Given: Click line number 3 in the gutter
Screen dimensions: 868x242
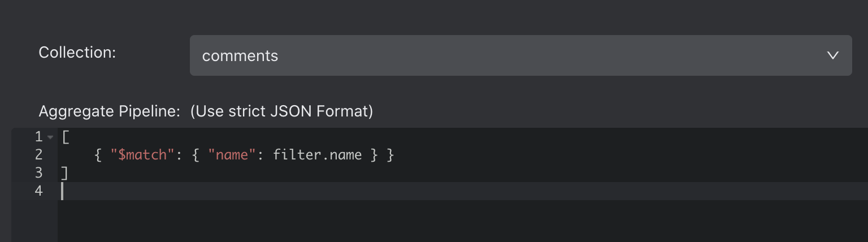Looking at the screenshot, I should tap(38, 173).
